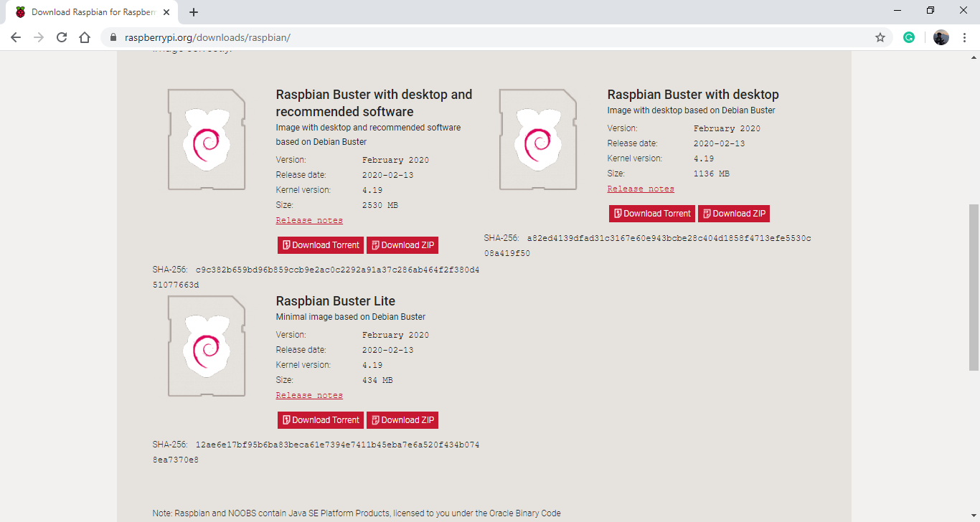980x522 pixels.
Task: Click the size value 1136 MB
Action: tap(712, 174)
